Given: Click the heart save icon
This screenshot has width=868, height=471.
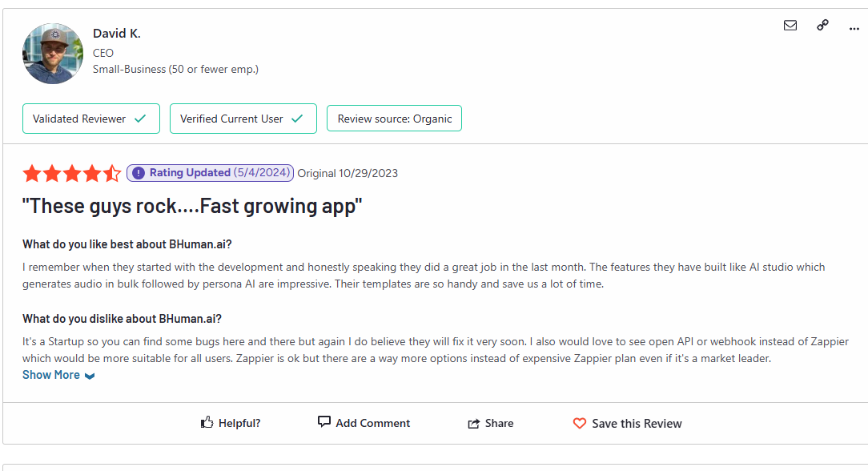Looking at the screenshot, I should coord(580,424).
